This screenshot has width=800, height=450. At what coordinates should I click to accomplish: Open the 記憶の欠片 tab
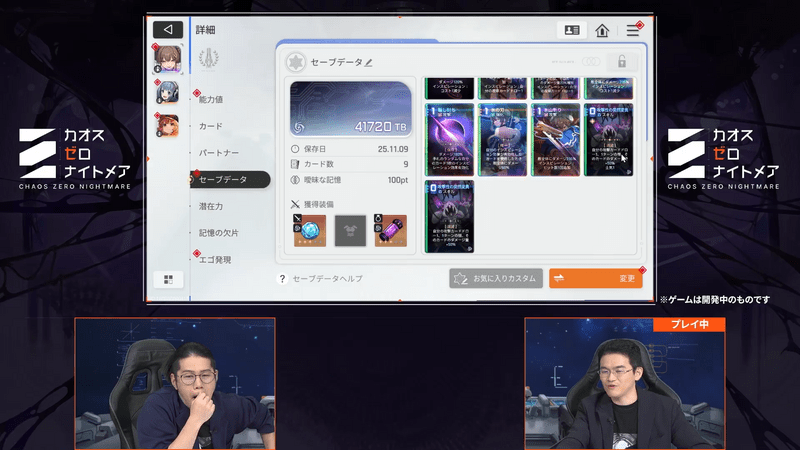click(x=218, y=233)
